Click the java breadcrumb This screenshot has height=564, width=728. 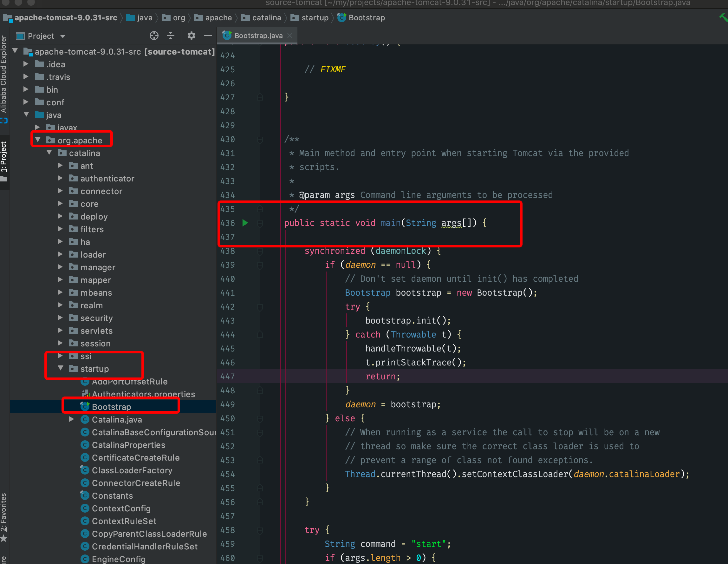139,17
